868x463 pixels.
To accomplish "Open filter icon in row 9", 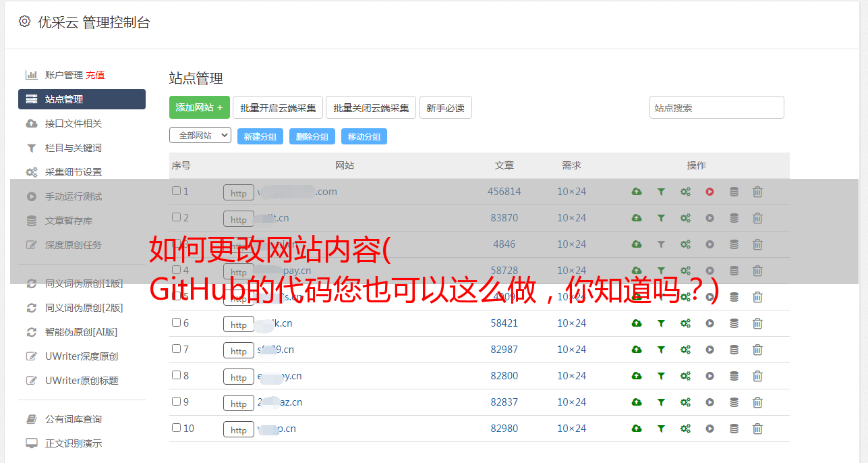I will [661, 402].
